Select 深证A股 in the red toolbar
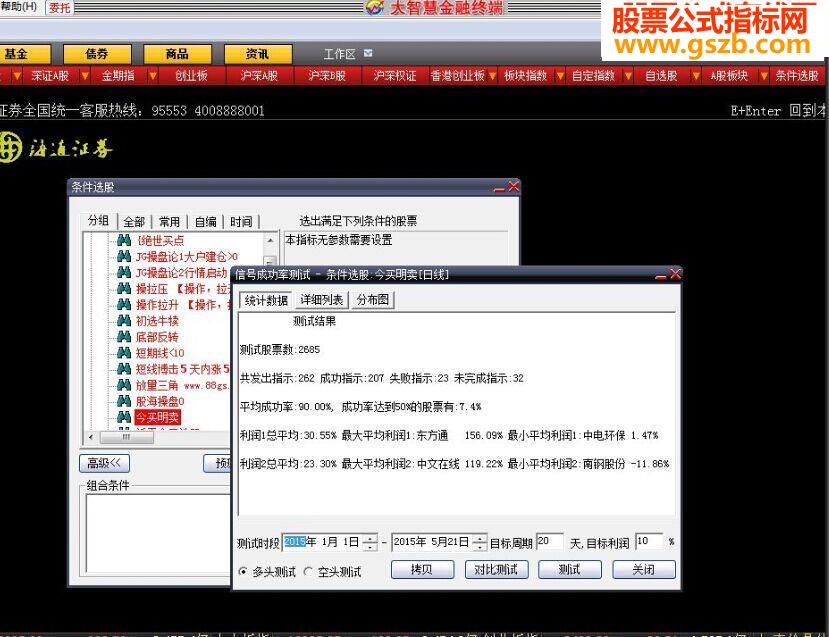The image size is (829, 637). tap(50, 76)
